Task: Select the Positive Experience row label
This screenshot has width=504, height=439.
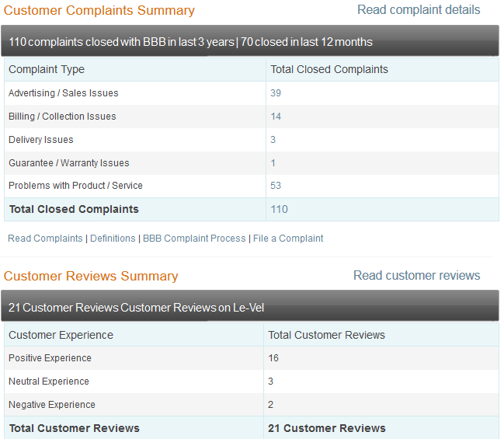Action: pyautogui.click(x=50, y=358)
